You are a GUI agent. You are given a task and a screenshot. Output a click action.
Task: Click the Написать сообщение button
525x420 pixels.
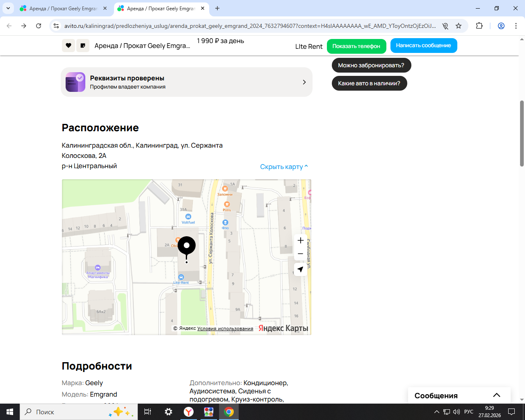click(x=424, y=46)
